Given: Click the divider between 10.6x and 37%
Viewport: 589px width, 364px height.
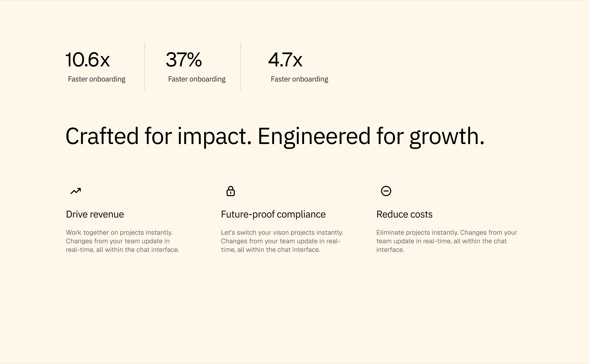Looking at the screenshot, I should point(145,66).
